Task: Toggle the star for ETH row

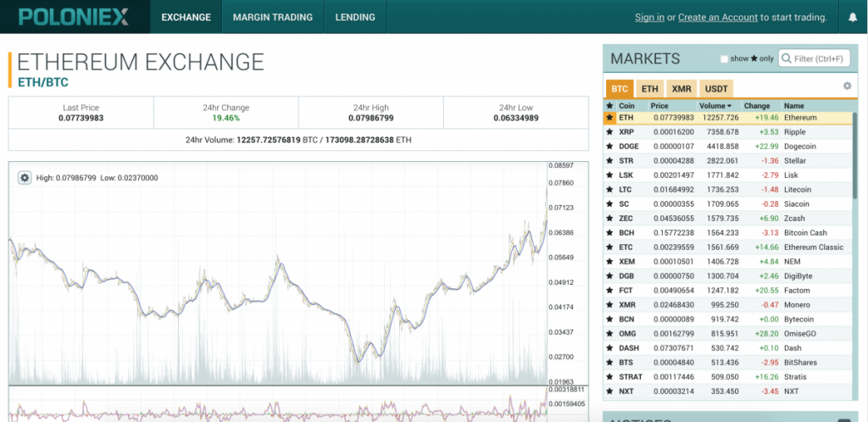Action: (609, 118)
